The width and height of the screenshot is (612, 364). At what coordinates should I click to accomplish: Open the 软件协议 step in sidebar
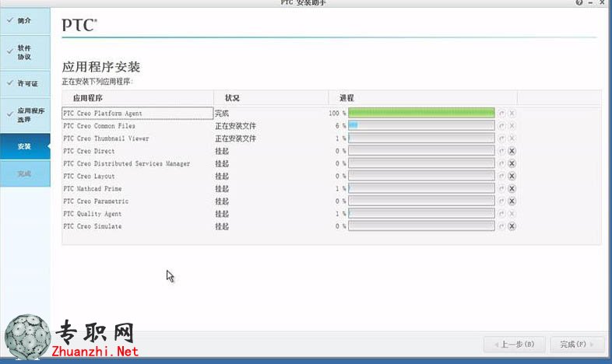click(25, 53)
